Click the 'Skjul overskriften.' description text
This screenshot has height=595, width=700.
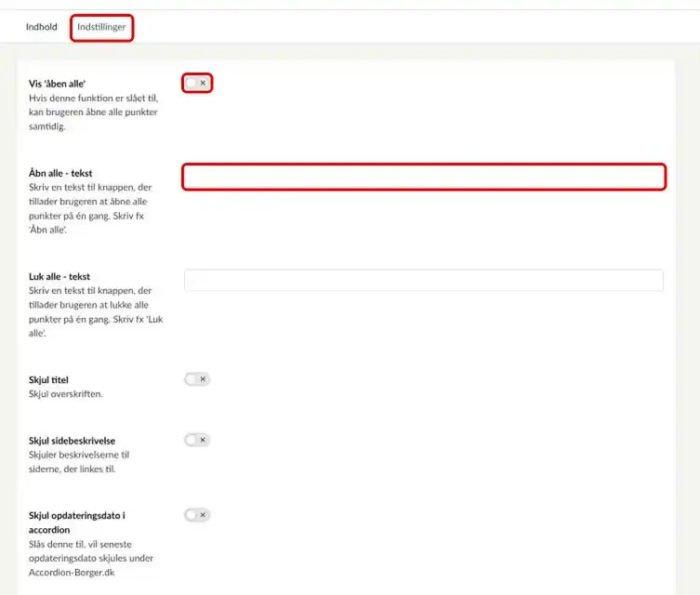click(x=66, y=394)
